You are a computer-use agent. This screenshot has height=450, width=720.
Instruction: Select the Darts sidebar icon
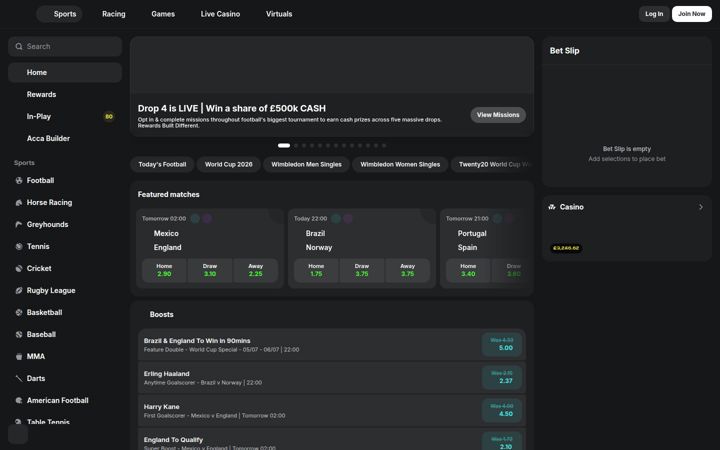pos(19,378)
